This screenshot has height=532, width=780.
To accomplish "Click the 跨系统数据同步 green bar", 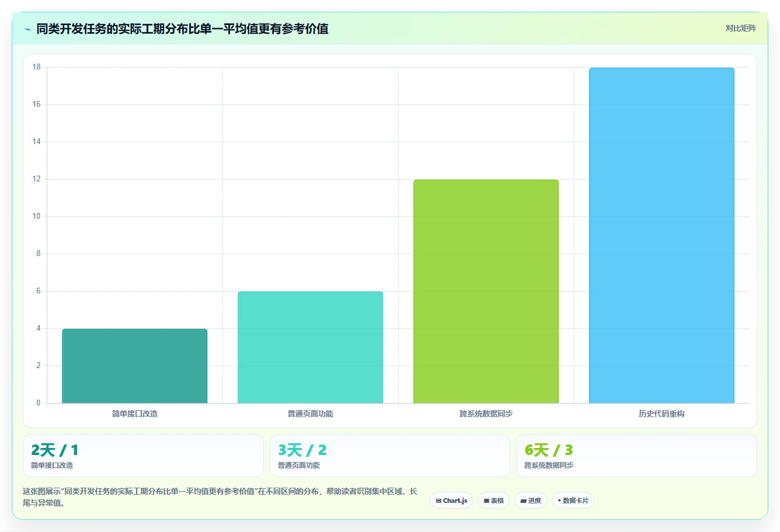I will 486,292.
